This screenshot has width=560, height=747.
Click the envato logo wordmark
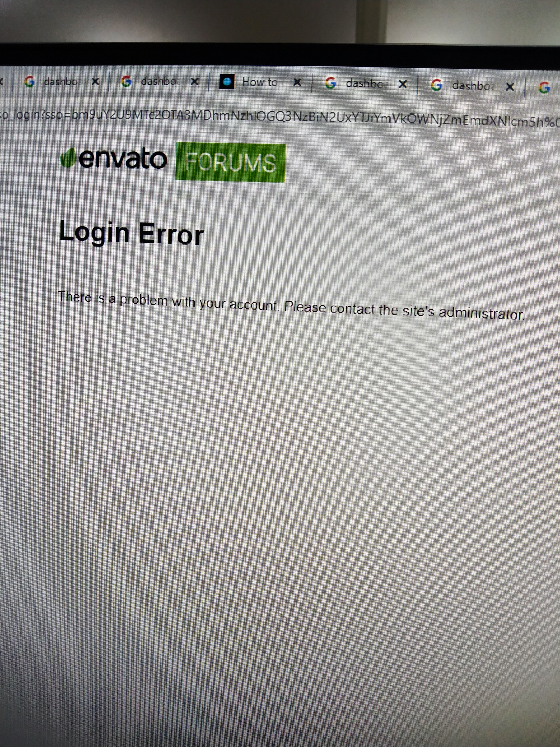tap(123, 158)
